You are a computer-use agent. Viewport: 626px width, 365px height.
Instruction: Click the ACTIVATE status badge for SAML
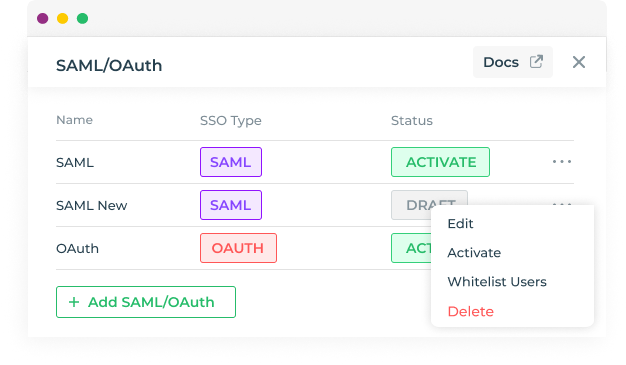440,162
